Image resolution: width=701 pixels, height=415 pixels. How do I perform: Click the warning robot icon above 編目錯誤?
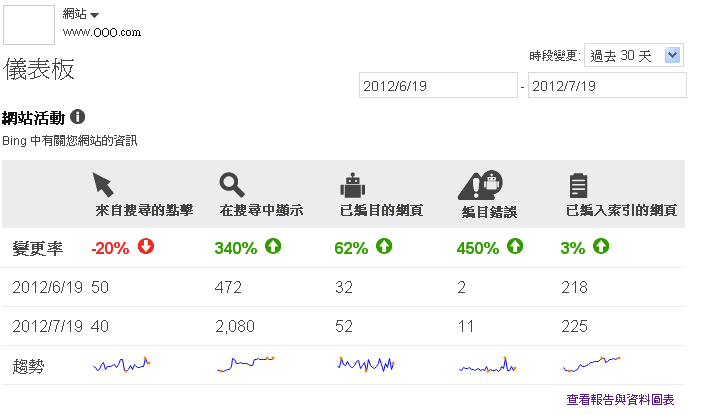[x=479, y=184]
